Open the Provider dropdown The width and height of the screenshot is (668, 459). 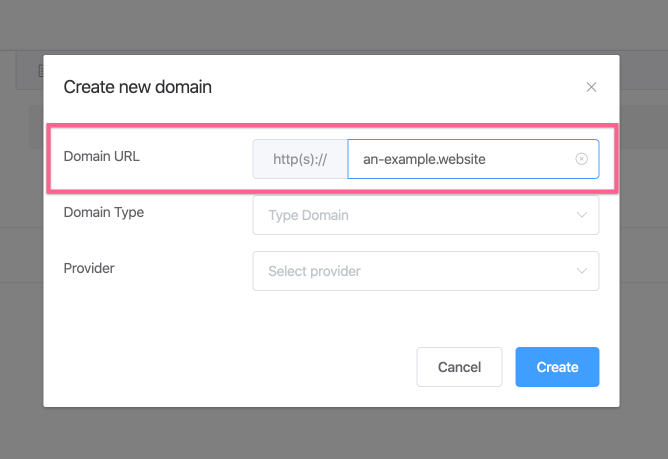426,271
